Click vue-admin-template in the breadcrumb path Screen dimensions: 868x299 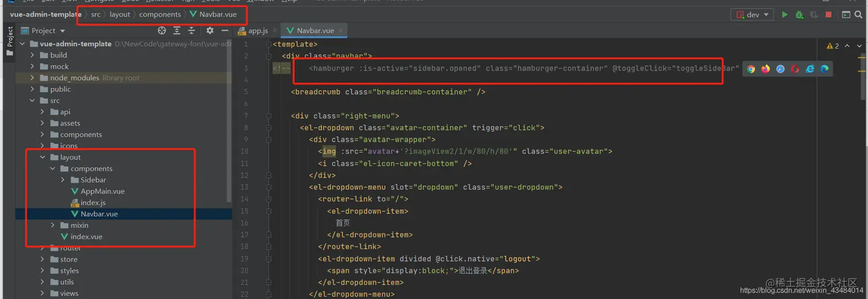[x=46, y=14]
